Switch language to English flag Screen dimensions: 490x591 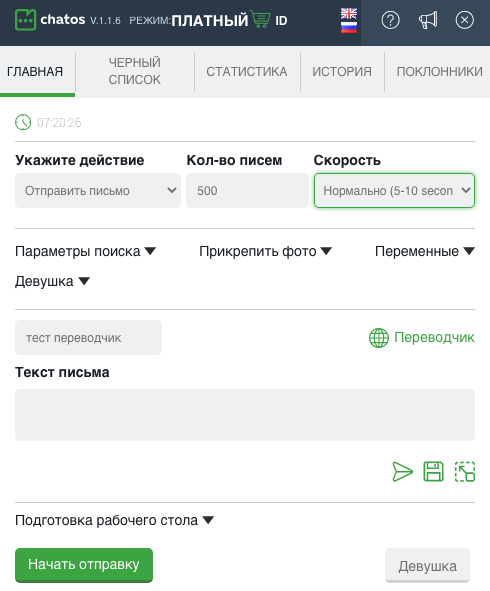(349, 14)
